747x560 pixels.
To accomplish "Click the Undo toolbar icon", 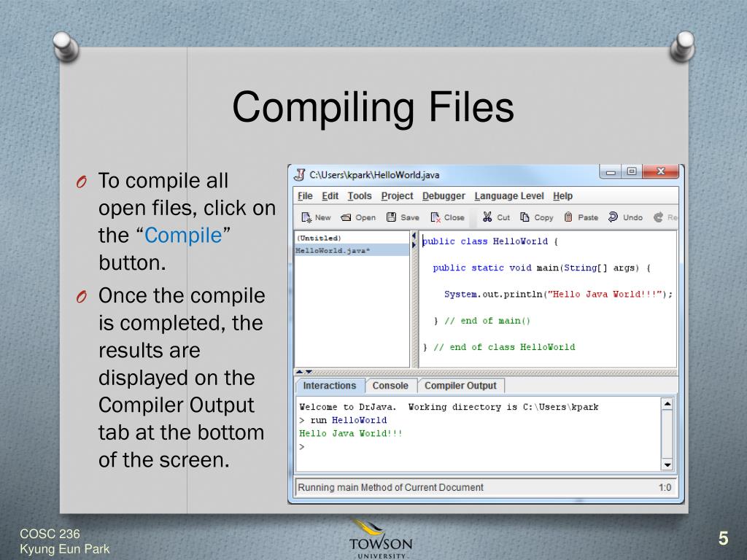I will tap(613, 217).
